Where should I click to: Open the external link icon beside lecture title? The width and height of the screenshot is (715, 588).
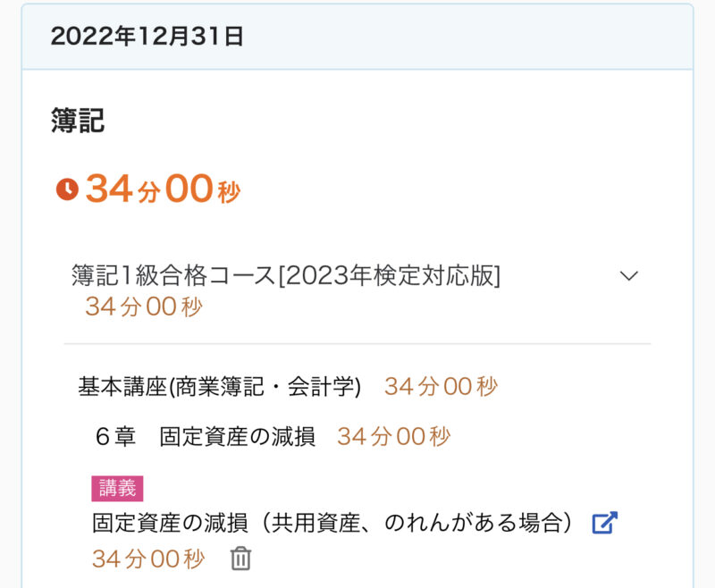(x=605, y=523)
